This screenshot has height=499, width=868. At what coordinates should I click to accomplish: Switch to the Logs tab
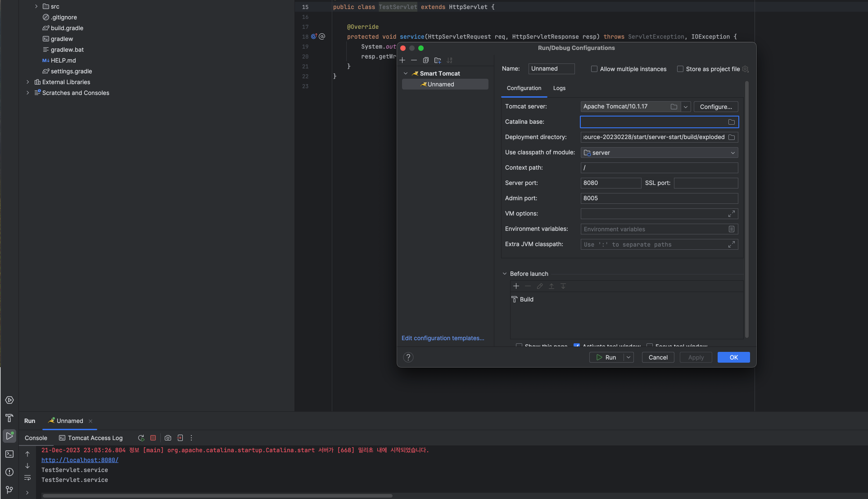click(559, 88)
